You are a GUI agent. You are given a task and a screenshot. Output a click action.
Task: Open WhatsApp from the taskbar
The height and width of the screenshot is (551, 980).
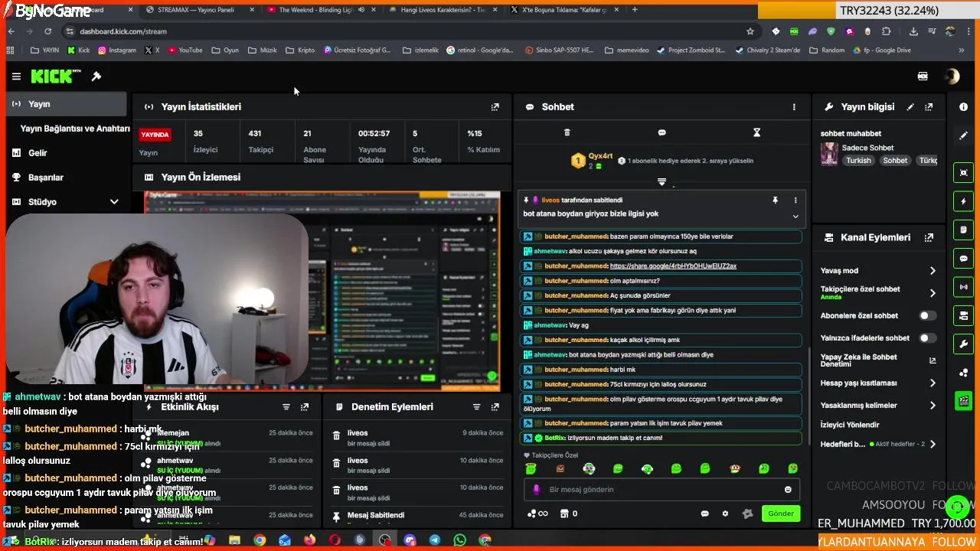click(x=459, y=540)
